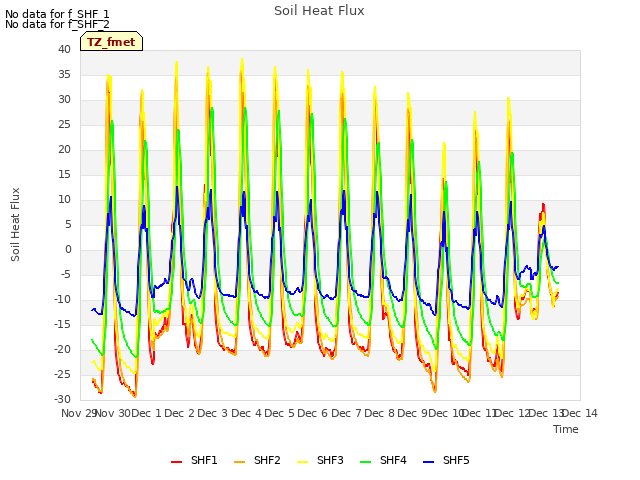Click the Dec 8 x-axis tick label

380,413
